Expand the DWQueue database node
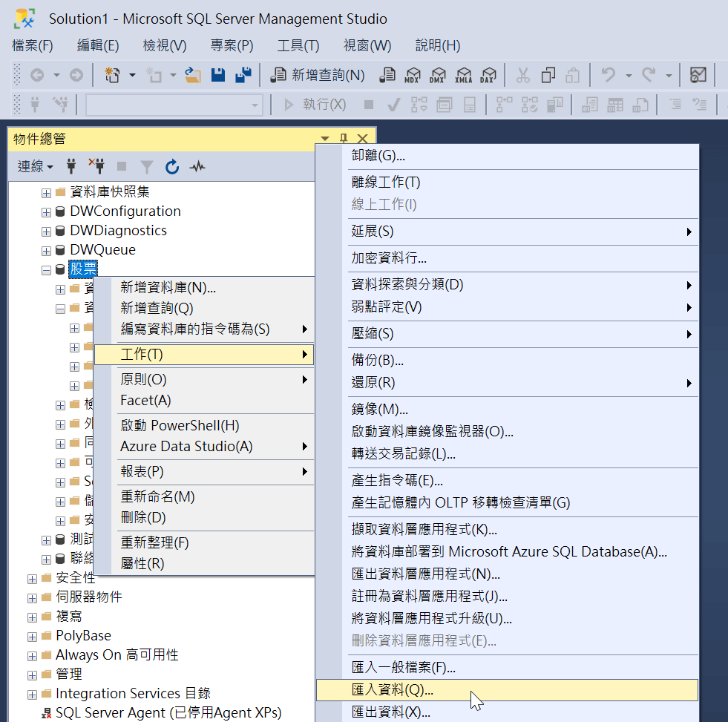 [46, 251]
